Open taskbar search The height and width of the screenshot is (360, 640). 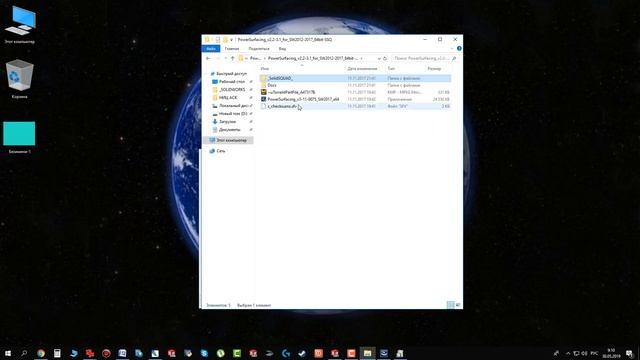(24, 353)
